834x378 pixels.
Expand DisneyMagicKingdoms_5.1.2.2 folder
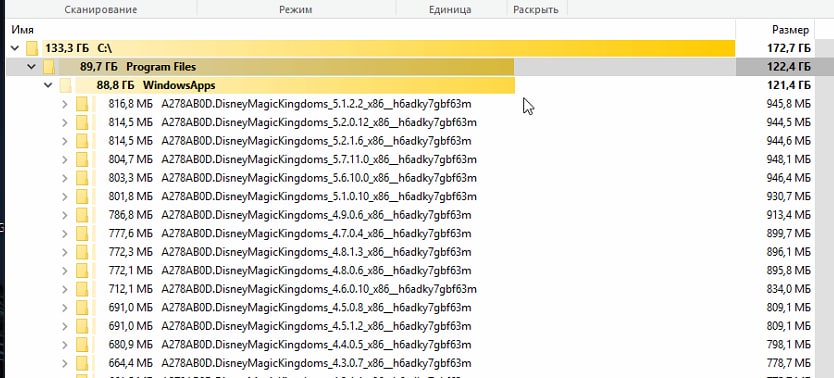click(65, 104)
